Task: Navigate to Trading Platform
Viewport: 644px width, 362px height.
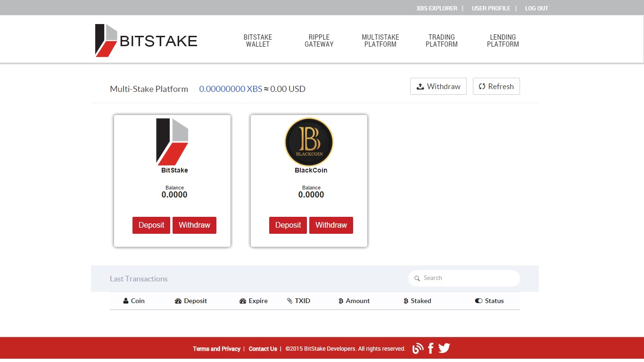Action: 442,41
